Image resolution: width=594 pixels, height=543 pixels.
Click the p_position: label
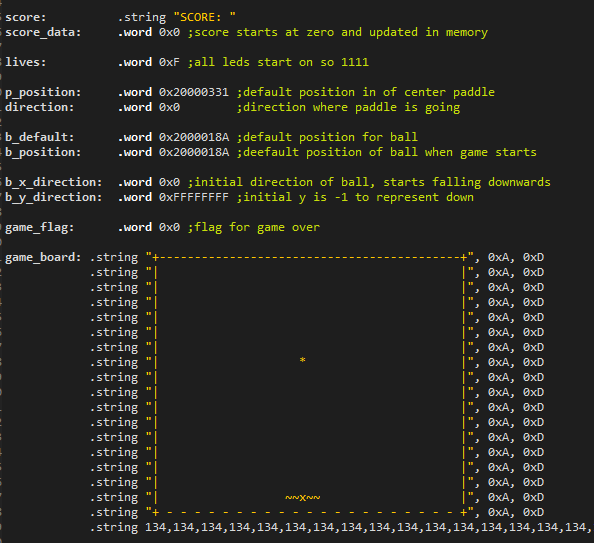tap(43, 92)
